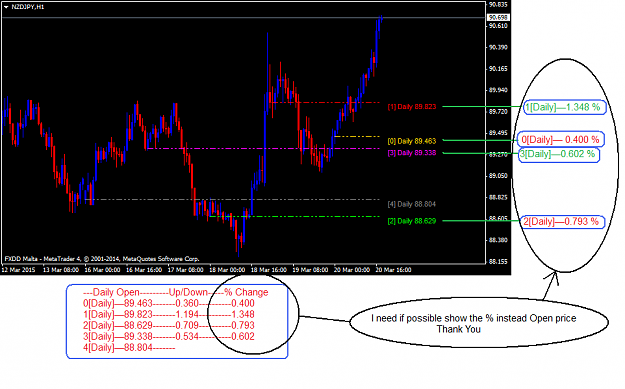Select the 2[Daily]—88.629 table row
The width and height of the screenshot is (625, 389).
pos(169,326)
